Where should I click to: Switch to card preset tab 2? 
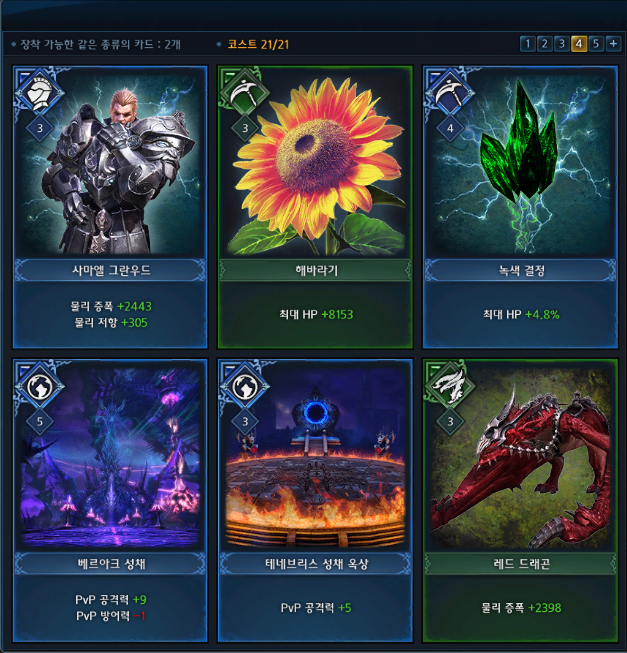pos(545,44)
